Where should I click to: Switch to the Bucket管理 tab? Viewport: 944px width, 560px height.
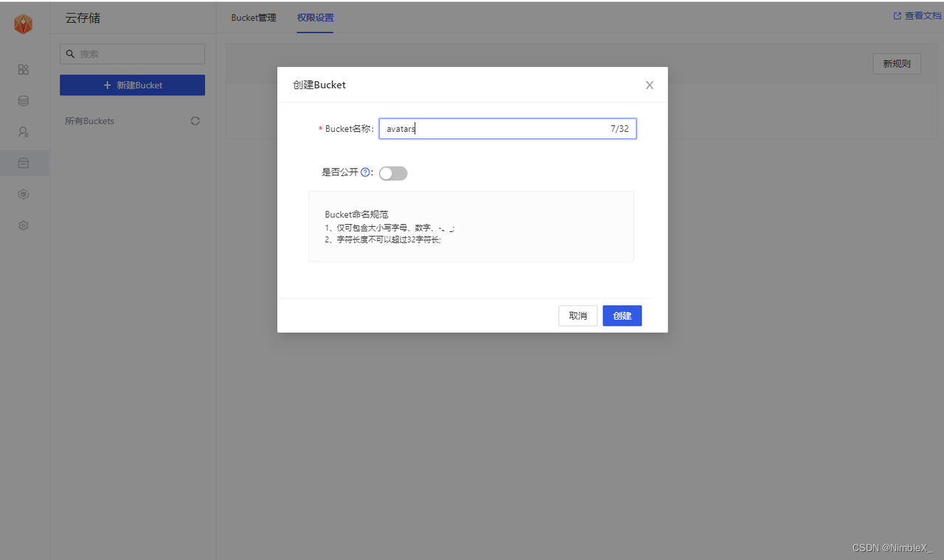tap(253, 17)
